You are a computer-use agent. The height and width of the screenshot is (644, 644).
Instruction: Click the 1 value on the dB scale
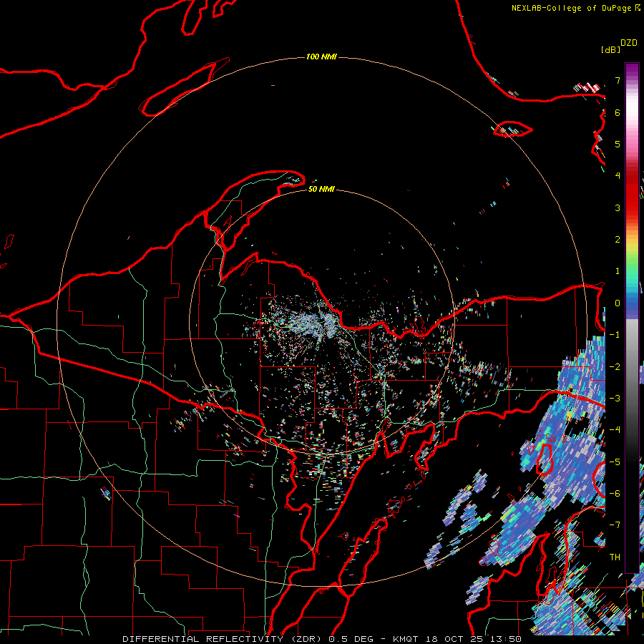(x=618, y=271)
